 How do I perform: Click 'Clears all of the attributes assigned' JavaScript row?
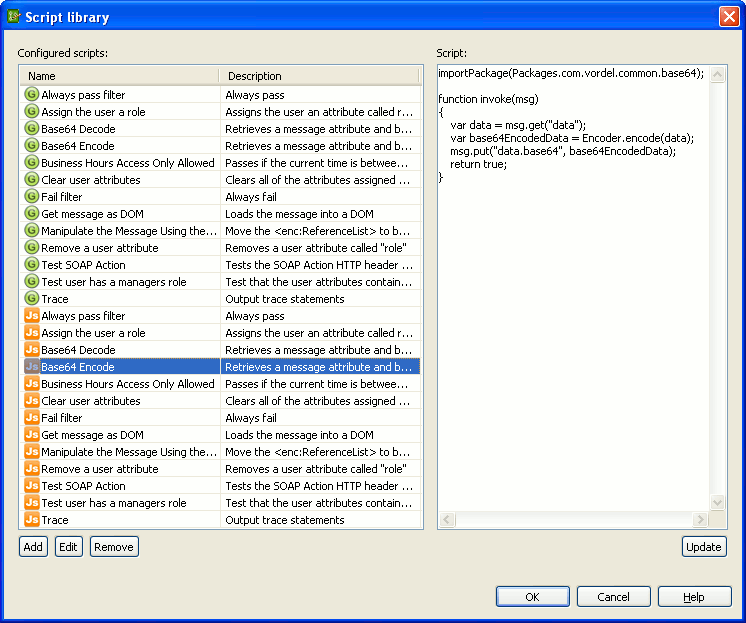coord(317,401)
